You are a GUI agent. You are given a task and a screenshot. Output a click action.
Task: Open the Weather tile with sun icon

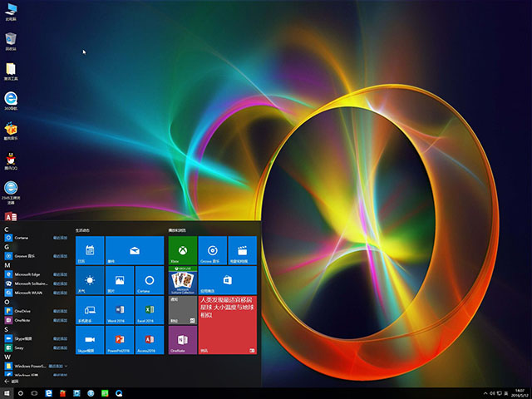pos(90,280)
